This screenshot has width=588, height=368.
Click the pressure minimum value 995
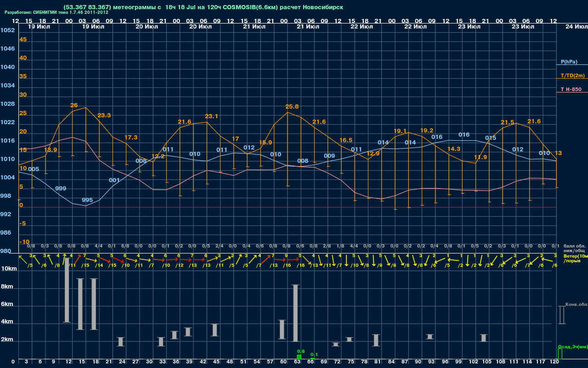87,200
